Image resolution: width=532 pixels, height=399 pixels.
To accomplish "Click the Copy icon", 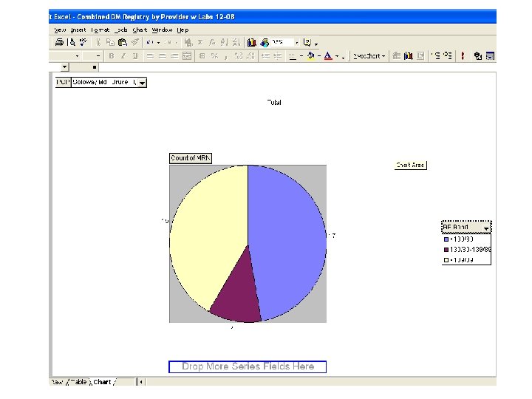I will [110, 42].
